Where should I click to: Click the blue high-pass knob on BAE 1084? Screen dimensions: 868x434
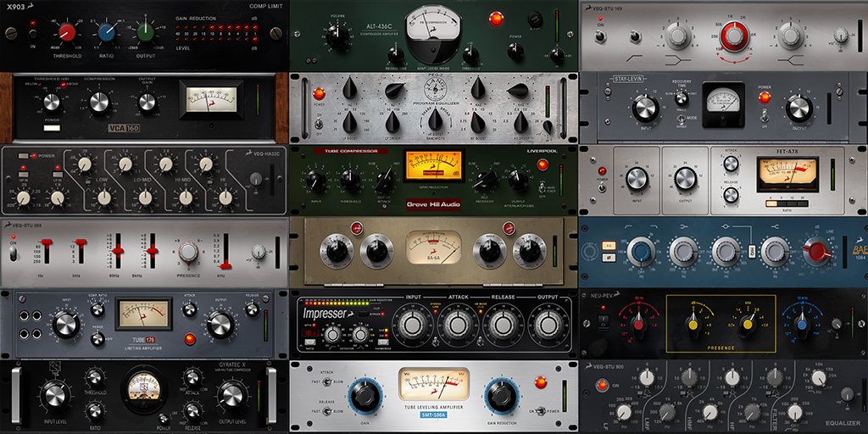(x=641, y=252)
